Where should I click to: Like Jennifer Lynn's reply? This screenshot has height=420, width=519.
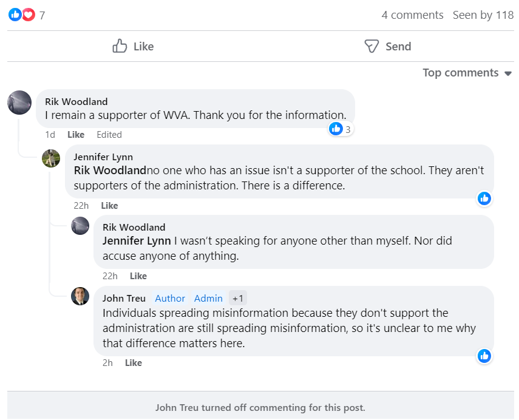click(109, 206)
